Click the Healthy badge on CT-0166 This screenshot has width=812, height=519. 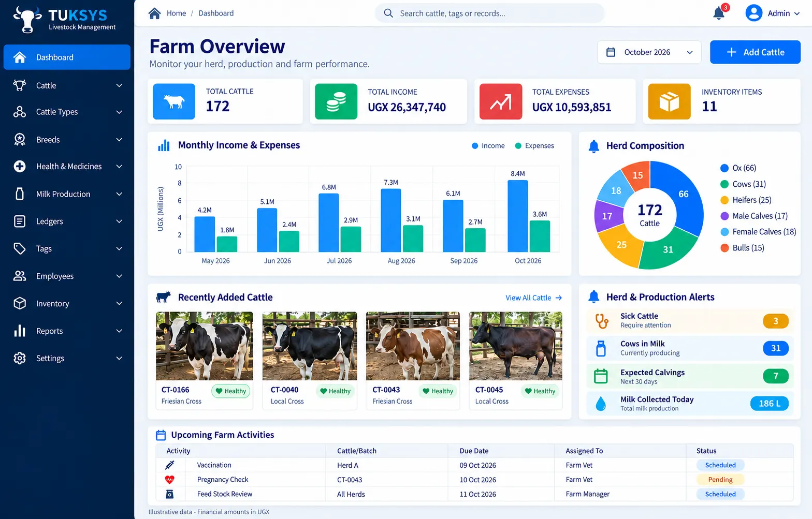(230, 391)
